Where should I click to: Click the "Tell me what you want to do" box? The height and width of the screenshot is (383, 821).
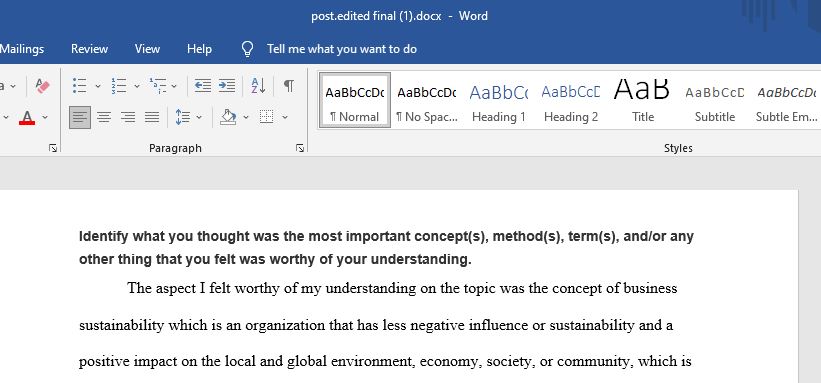click(342, 49)
